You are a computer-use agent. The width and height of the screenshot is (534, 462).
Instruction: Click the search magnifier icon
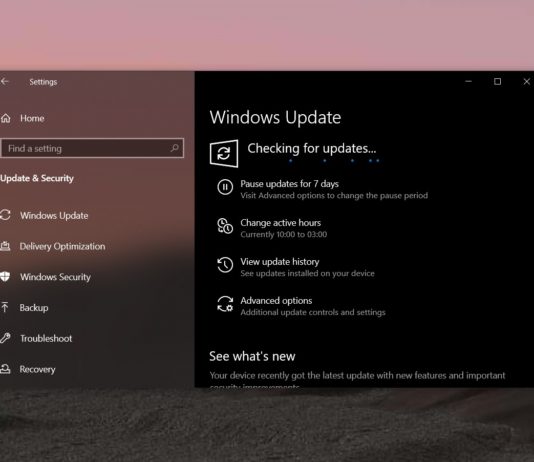pyautogui.click(x=174, y=148)
